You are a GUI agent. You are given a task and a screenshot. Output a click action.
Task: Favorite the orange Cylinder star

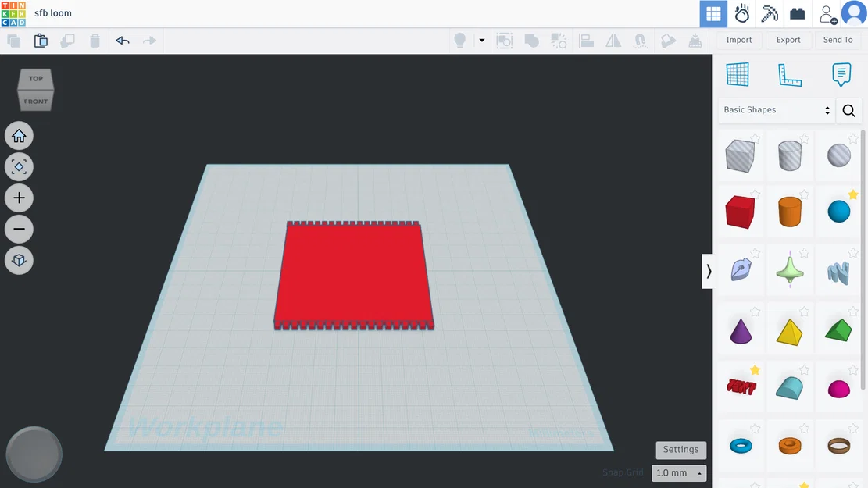point(805,194)
